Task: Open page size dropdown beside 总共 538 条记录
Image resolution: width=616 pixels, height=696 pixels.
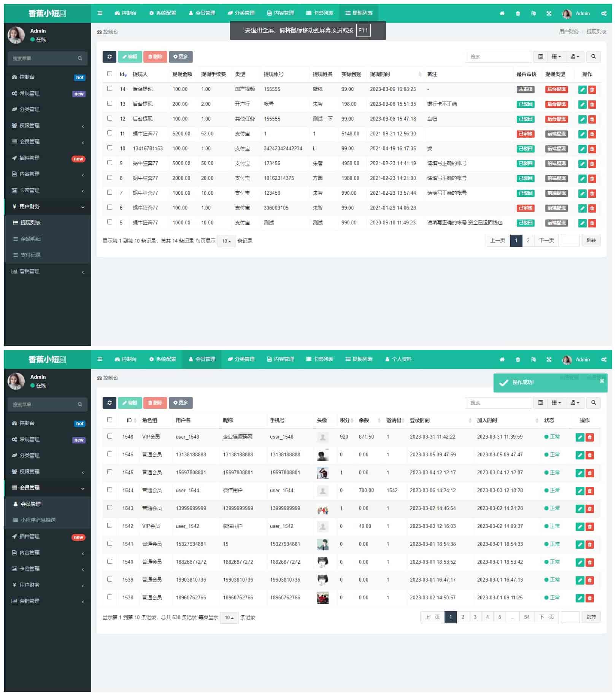Action: (229, 618)
